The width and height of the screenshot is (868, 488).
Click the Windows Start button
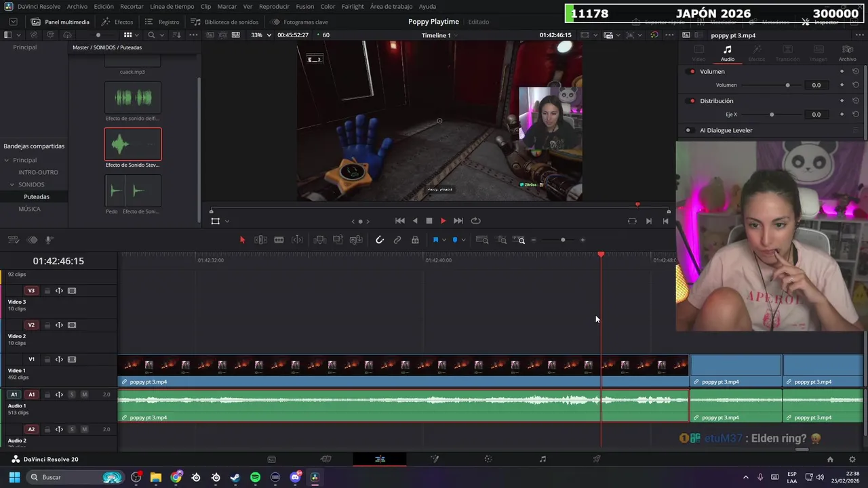pos(14,477)
